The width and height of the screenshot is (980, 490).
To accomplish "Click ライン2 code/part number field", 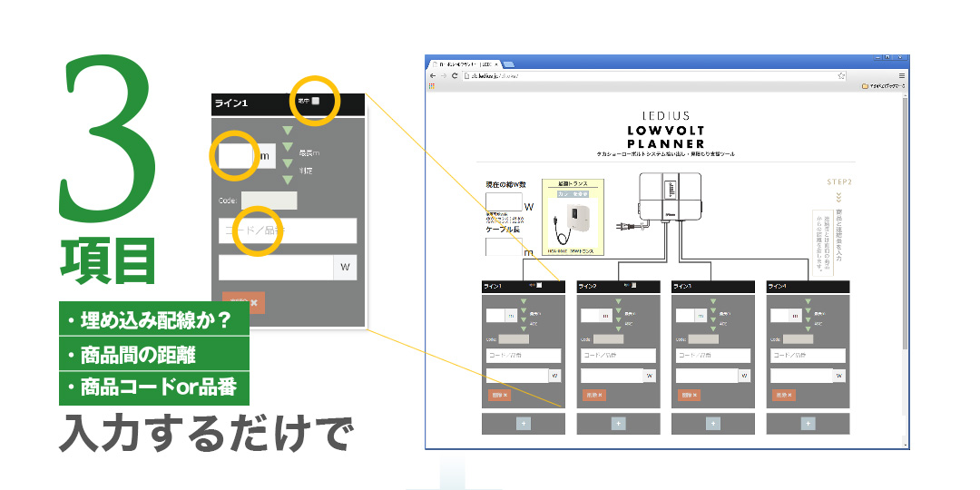I will click(618, 356).
